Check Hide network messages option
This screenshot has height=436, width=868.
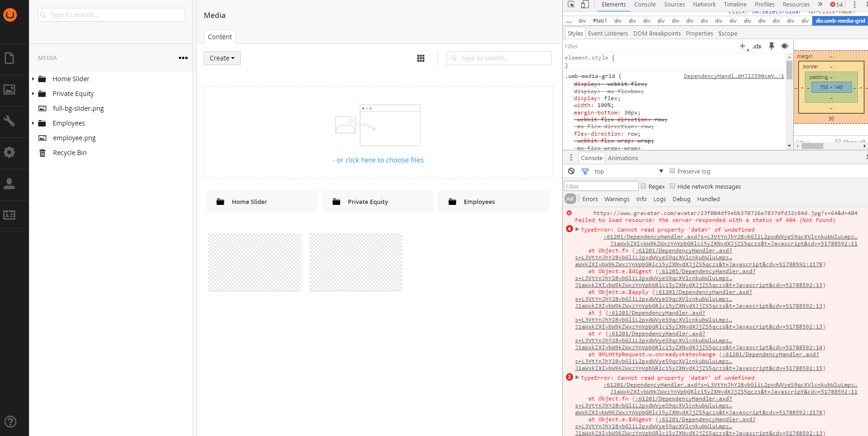[672, 186]
